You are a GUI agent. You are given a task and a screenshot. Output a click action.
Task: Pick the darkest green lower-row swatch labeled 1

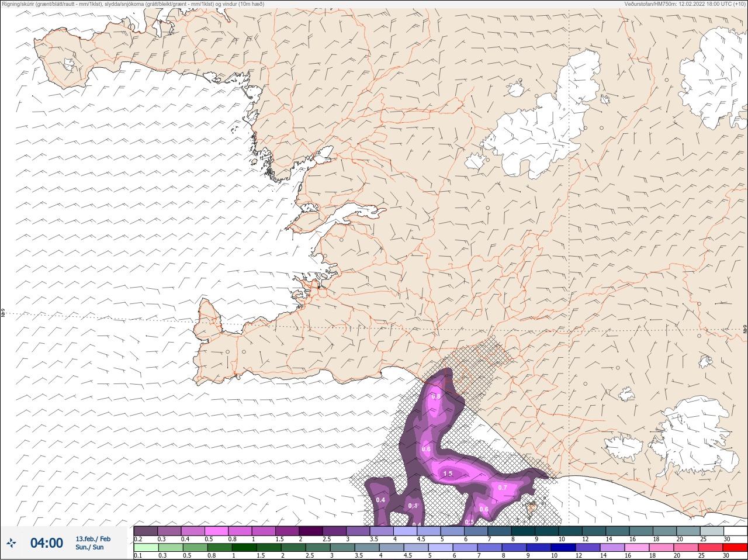coord(243,548)
